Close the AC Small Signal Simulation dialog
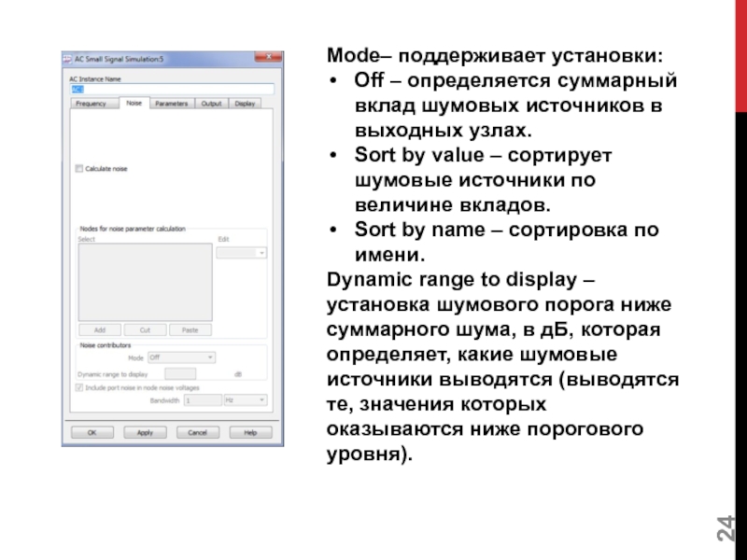747x560 pixels. click(268, 57)
